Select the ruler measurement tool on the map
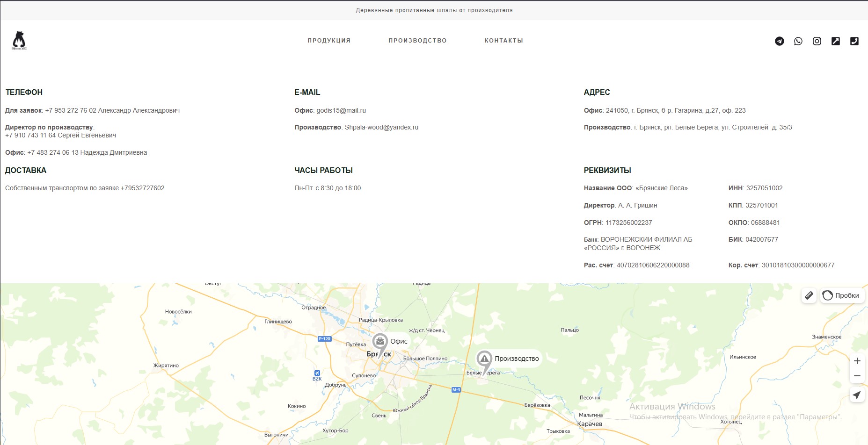This screenshot has width=868, height=445. click(x=810, y=295)
